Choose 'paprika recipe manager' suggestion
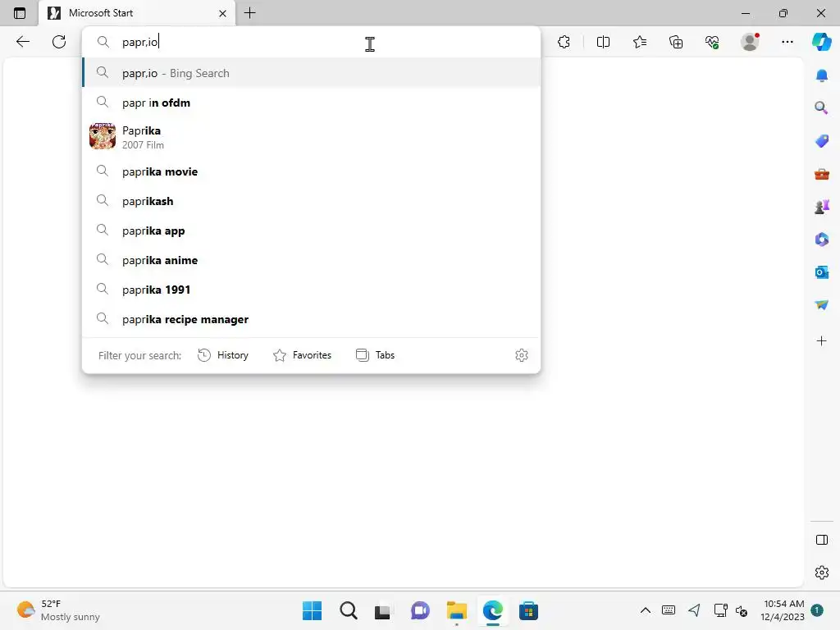The height and width of the screenshot is (630, 840). (x=311, y=319)
